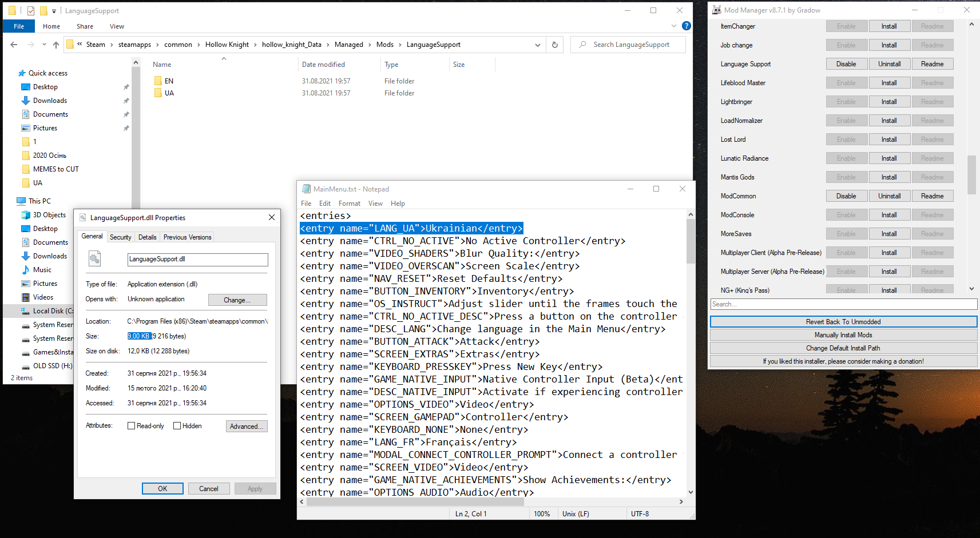Click Notepad horizontal scrollbar thumb
980x538 pixels.
point(415,502)
